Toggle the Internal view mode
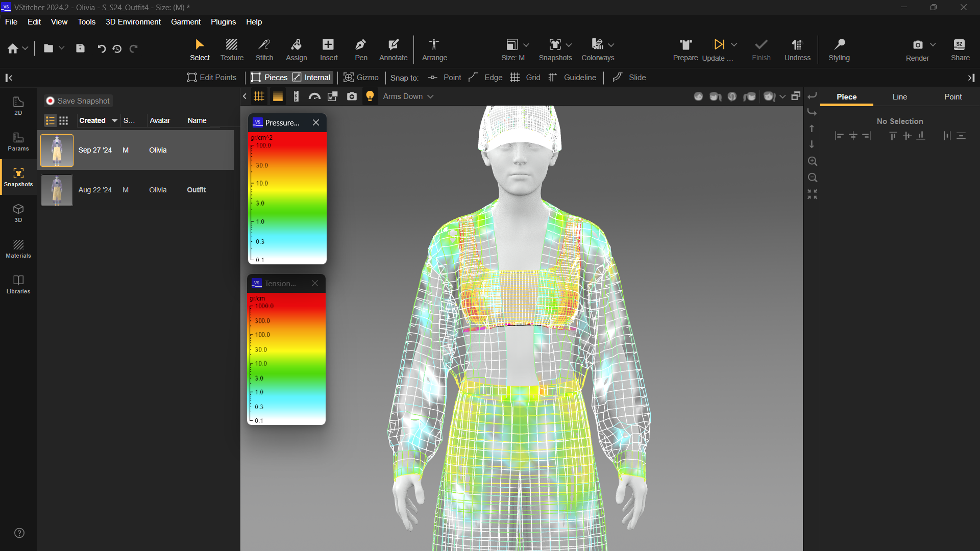980x551 pixels. (311, 77)
